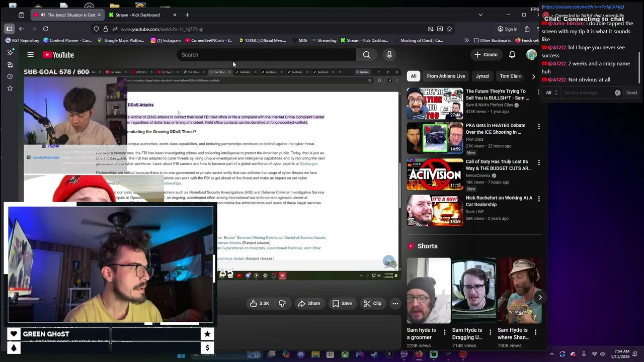The width and height of the screenshot is (644, 362).
Task: Dislike the video with the thumbs down
Action: [x=282, y=304]
